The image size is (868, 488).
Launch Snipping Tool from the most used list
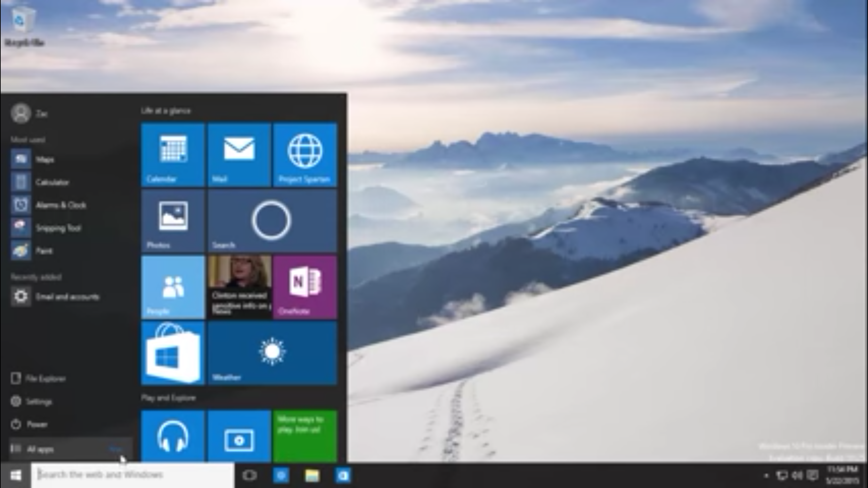(x=58, y=228)
